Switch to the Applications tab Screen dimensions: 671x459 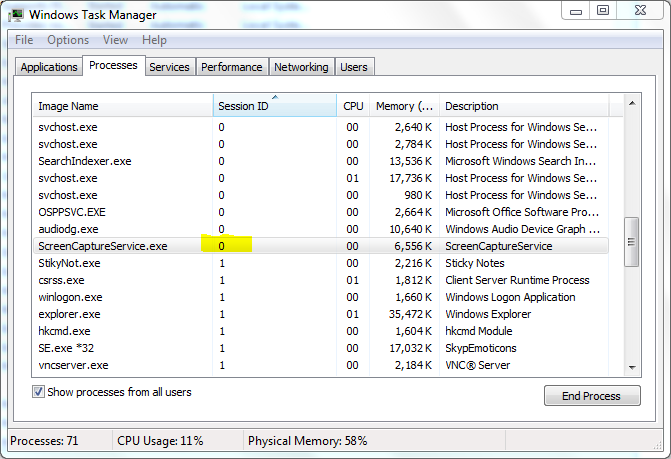tap(49, 67)
